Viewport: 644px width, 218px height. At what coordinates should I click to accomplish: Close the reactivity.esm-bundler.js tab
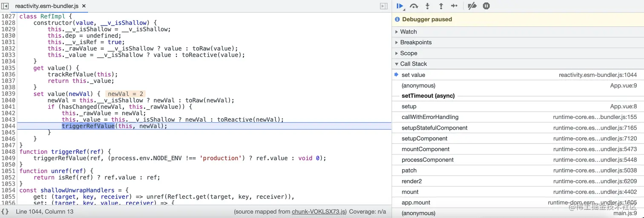click(83, 6)
